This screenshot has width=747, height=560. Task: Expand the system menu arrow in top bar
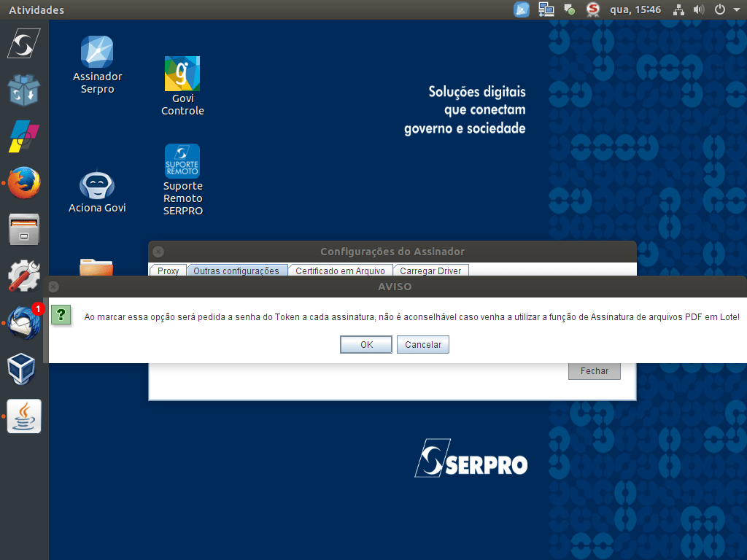point(737,9)
